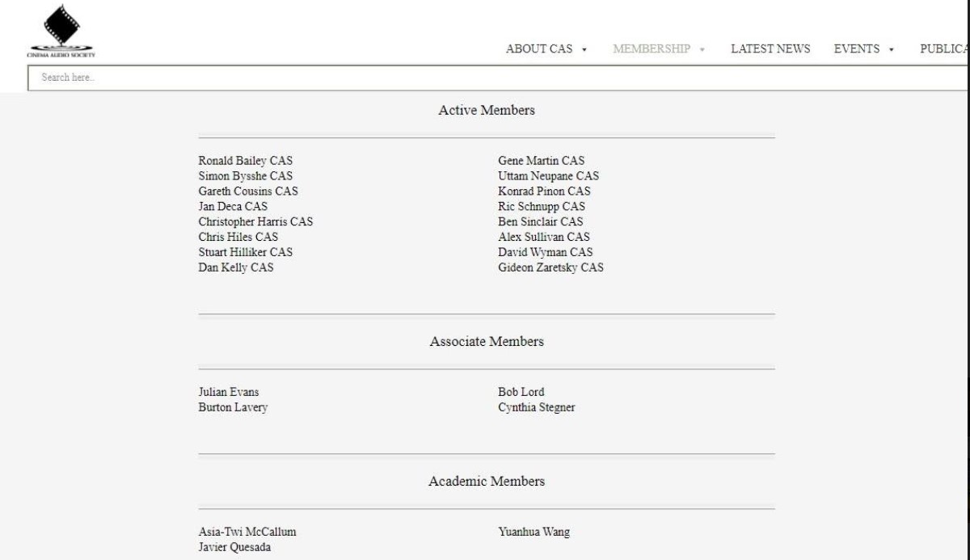The image size is (970, 560).
Task: Click member name Christopher Harris CAS
Action: (255, 221)
